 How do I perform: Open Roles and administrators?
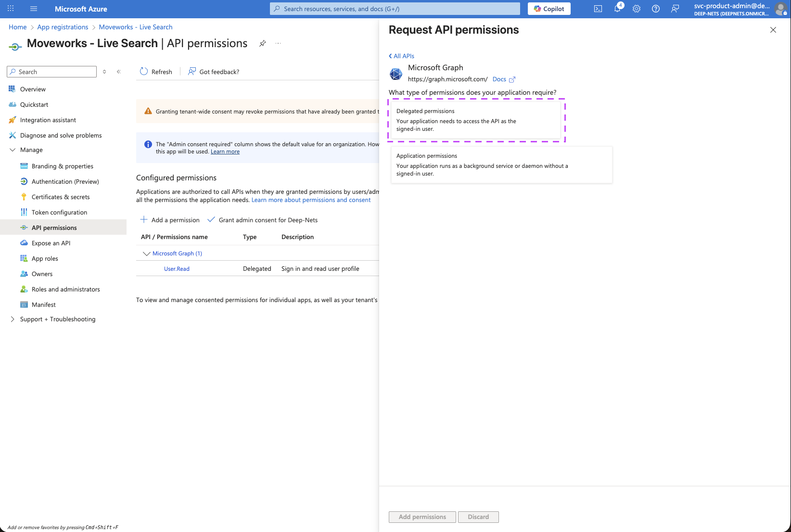[66, 289]
